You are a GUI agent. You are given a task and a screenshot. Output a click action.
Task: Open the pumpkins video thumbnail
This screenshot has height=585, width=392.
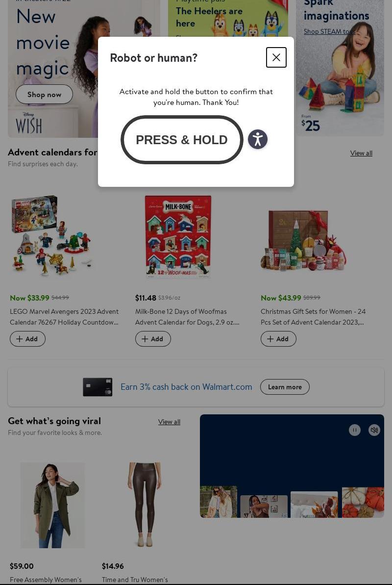point(363,502)
